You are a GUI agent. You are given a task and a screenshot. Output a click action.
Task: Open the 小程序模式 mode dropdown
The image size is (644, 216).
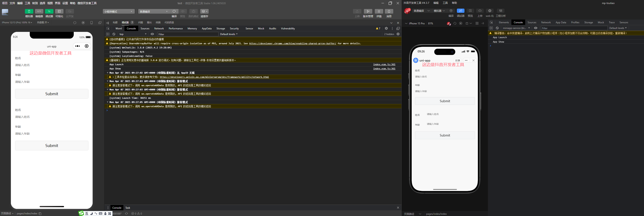pos(119,12)
